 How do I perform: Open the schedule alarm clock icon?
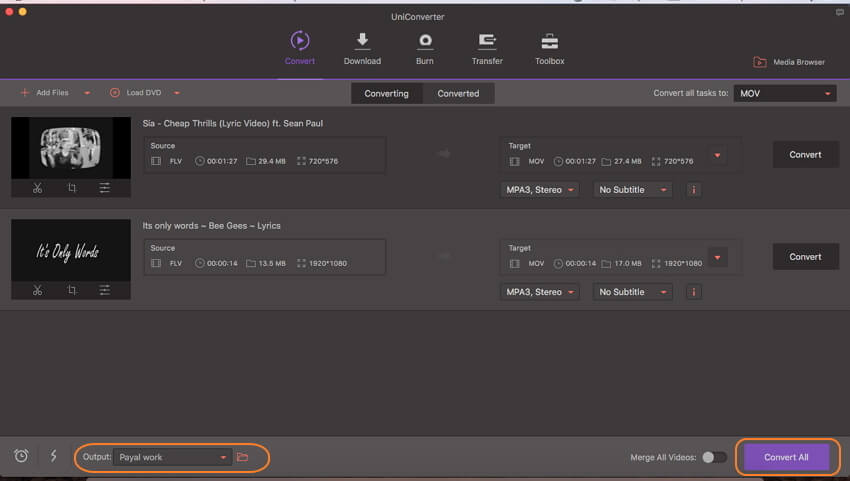pos(21,456)
